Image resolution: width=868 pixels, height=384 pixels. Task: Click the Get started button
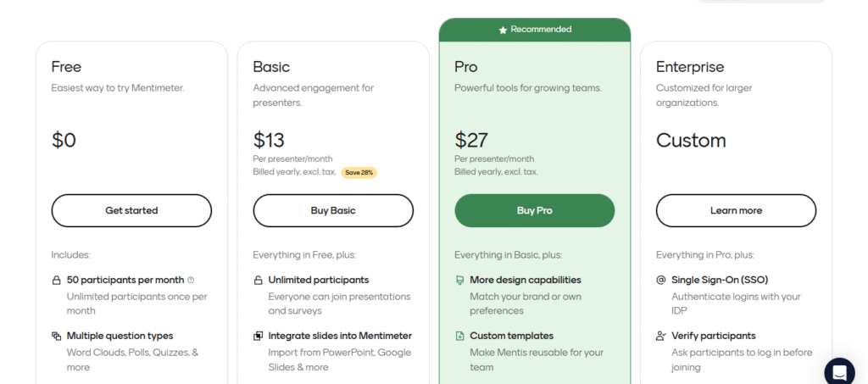(131, 210)
